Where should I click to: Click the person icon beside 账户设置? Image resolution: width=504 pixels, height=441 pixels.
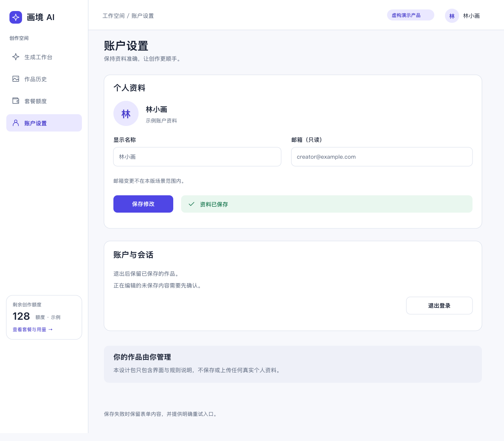[16, 123]
